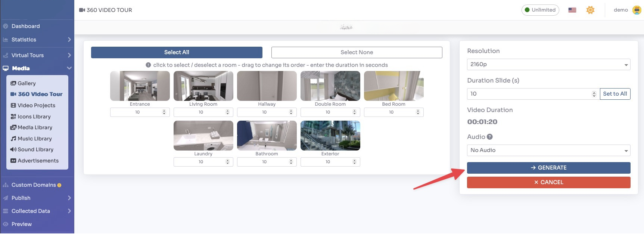Click the GENERATE button
644x251 pixels.
tap(548, 168)
